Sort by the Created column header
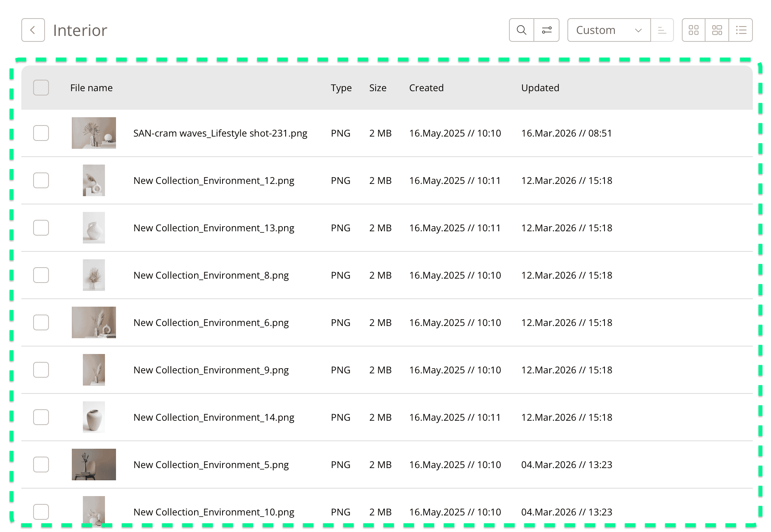 426,88
